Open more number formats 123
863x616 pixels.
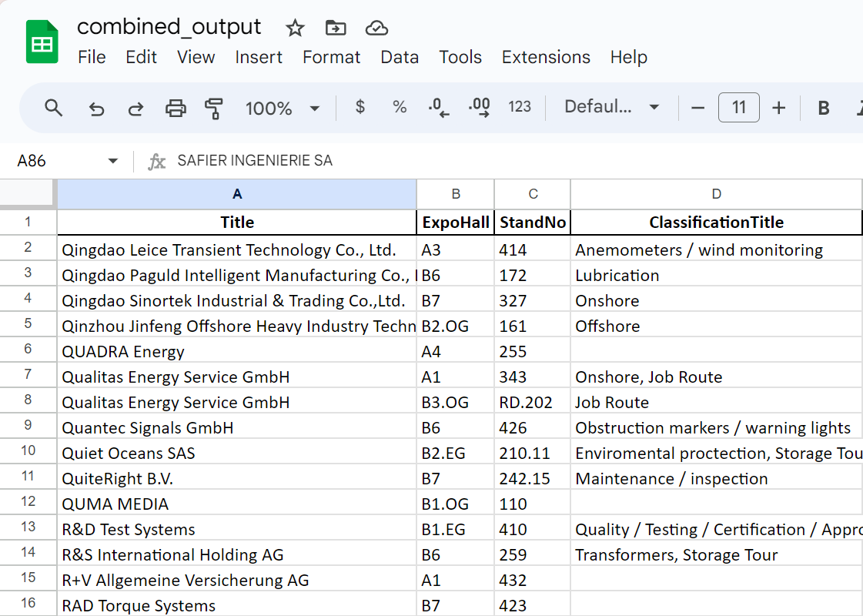tap(520, 107)
